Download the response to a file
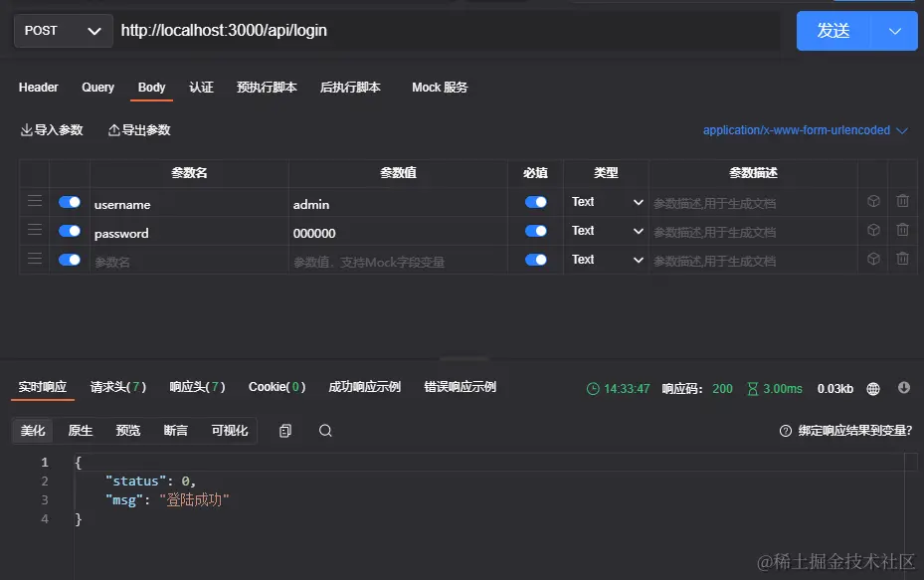 tap(903, 388)
